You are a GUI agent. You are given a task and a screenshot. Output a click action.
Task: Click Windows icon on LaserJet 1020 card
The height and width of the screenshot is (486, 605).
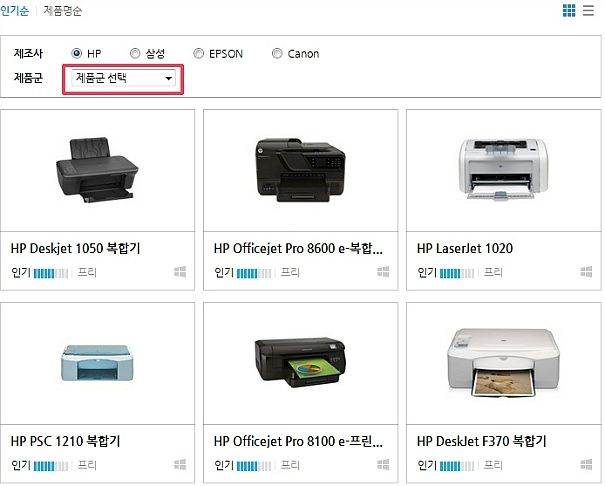click(x=586, y=272)
